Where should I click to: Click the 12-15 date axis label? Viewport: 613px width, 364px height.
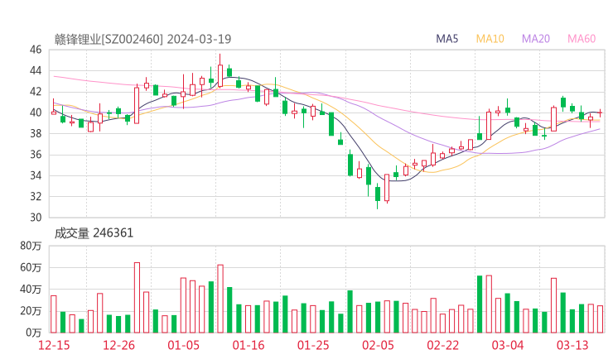pyautogui.click(x=54, y=345)
